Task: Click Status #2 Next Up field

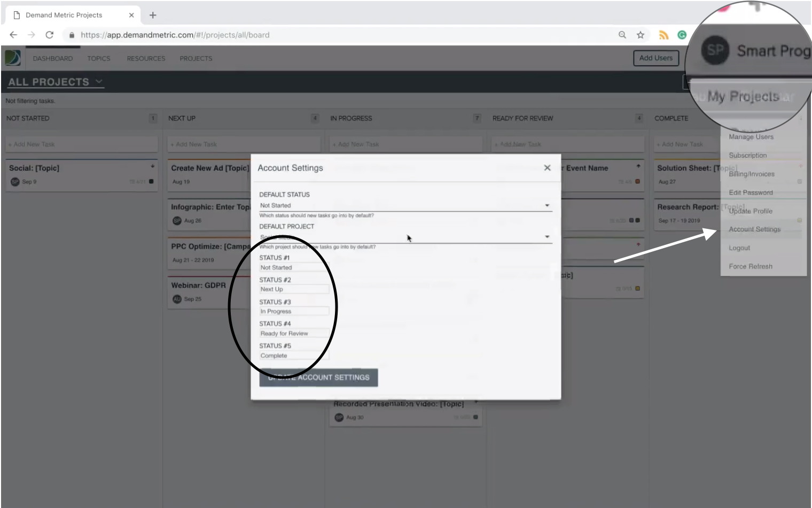Action: [x=294, y=289]
